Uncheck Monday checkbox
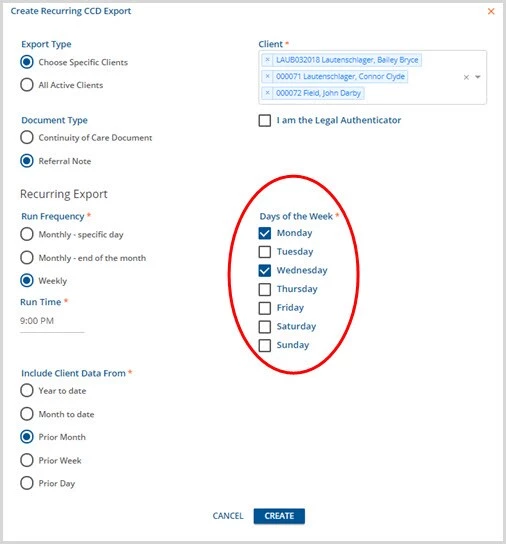 click(264, 233)
